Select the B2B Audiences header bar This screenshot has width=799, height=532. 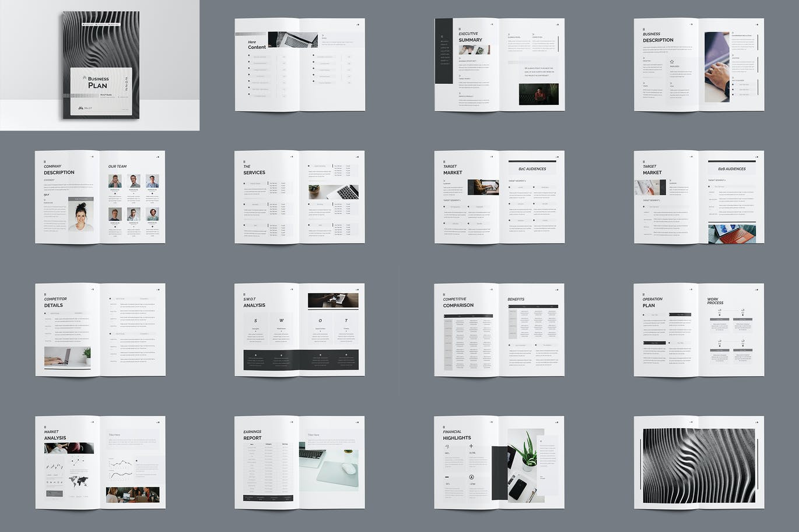(731, 169)
